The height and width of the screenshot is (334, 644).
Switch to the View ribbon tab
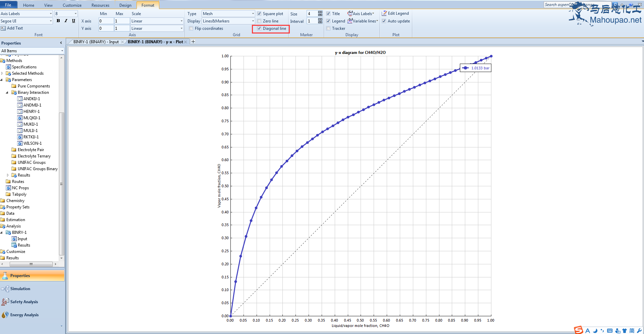click(x=49, y=5)
